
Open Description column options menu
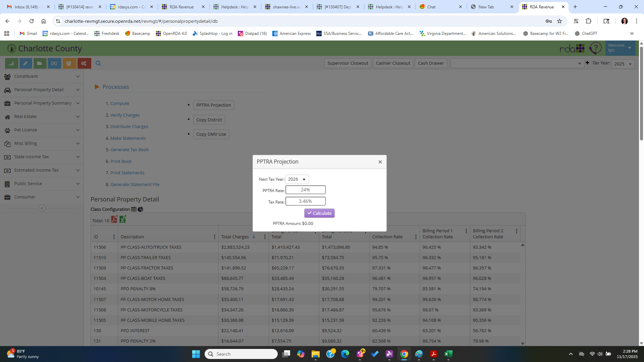215,237
